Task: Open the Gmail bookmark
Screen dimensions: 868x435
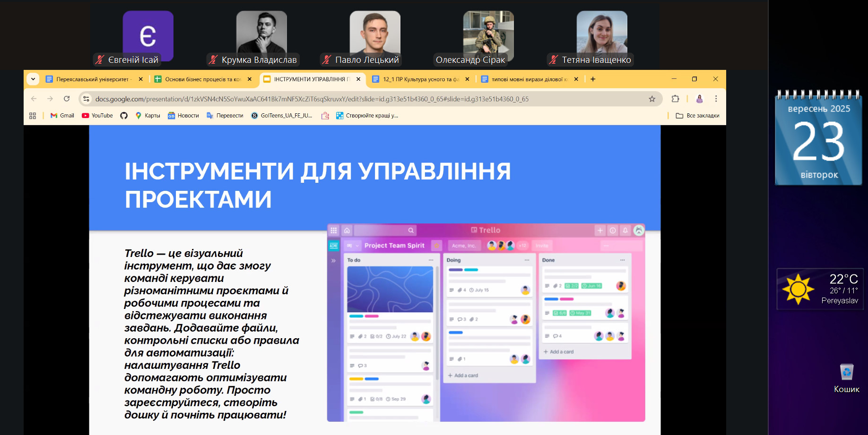Action: [x=62, y=116]
